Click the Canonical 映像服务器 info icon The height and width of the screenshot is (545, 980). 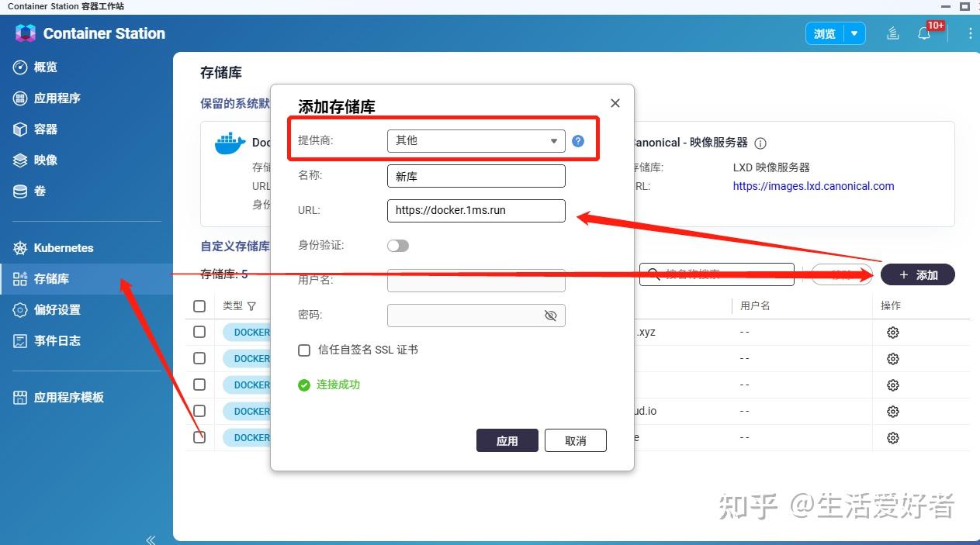760,143
